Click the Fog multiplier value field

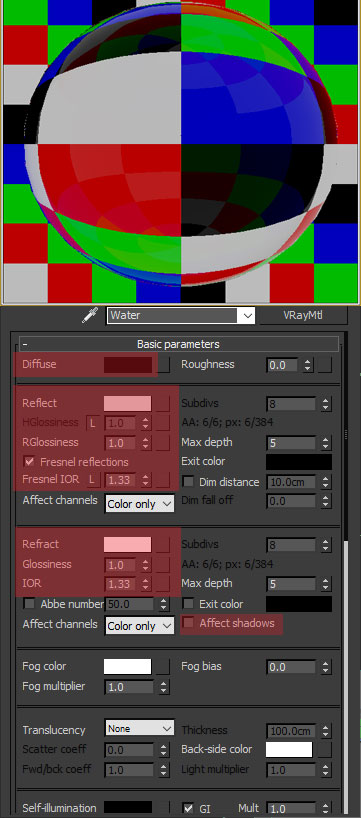tap(130, 688)
